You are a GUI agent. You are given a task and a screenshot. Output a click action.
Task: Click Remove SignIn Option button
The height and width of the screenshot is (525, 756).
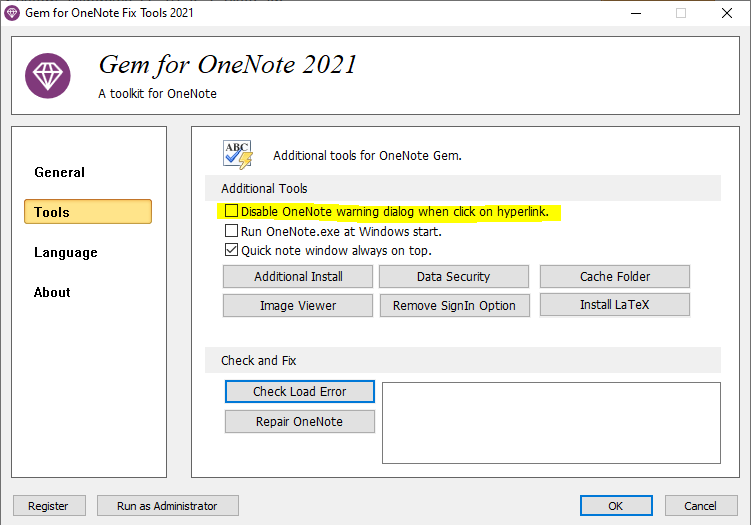[454, 306]
